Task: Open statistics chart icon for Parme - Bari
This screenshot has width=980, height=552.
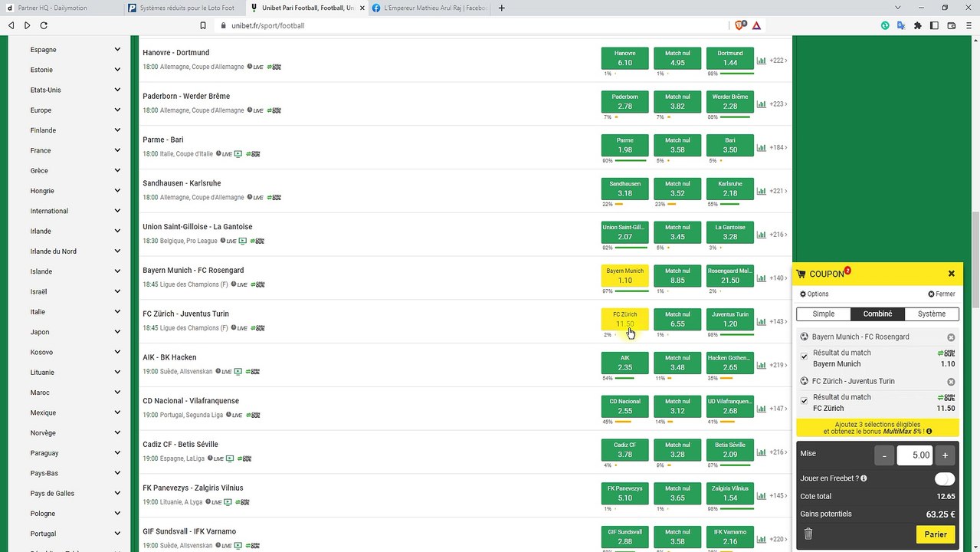Action: click(x=761, y=147)
